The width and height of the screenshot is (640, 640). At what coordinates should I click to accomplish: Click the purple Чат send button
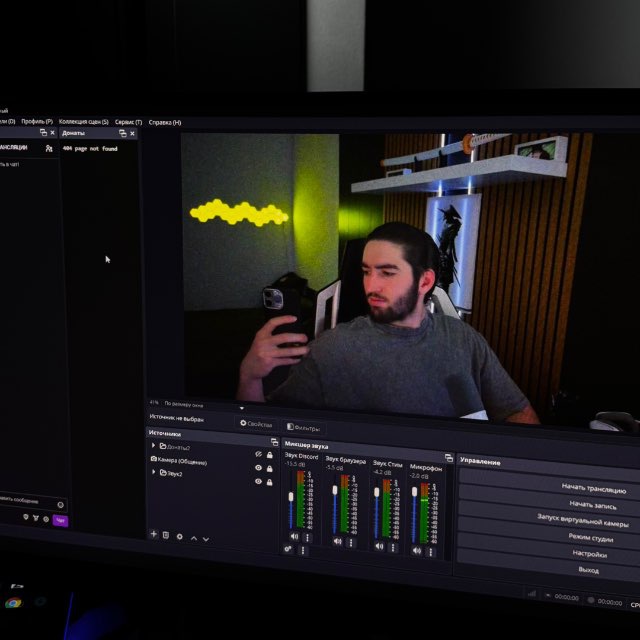[60, 520]
